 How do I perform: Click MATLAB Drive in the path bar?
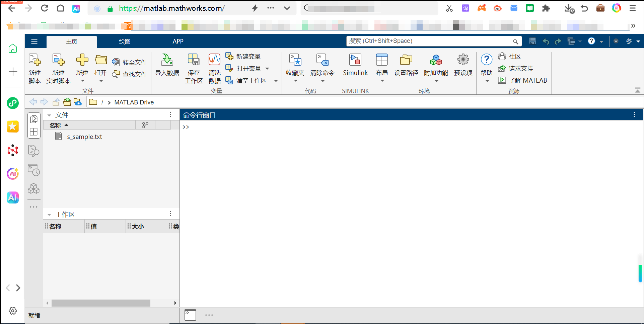(x=134, y=102)
